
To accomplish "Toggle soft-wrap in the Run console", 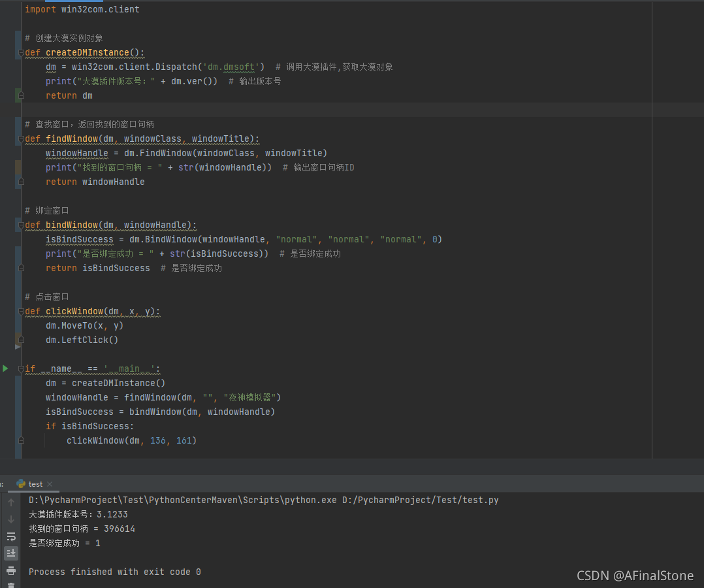I will point(11,536).
